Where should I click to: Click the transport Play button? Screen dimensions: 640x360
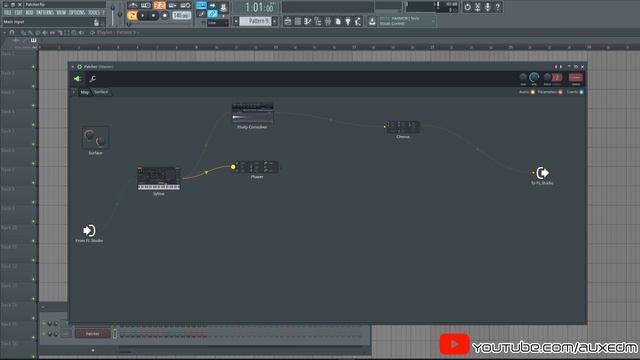tap(143, 16)
